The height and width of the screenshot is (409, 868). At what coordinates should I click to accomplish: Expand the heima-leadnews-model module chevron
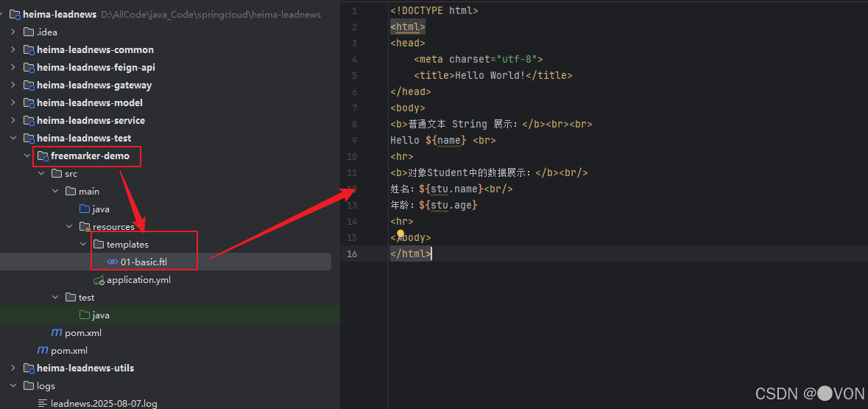[13, 103]
